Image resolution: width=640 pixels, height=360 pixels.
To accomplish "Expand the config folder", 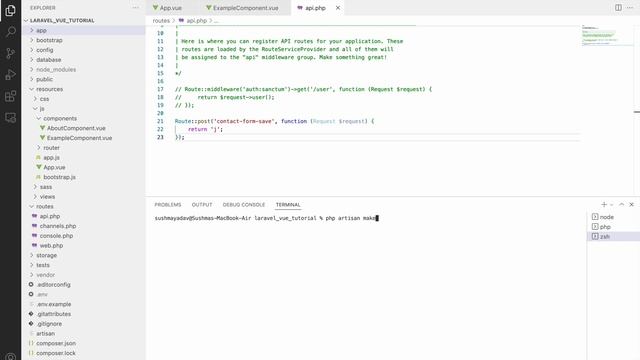I will pos(83,50).
